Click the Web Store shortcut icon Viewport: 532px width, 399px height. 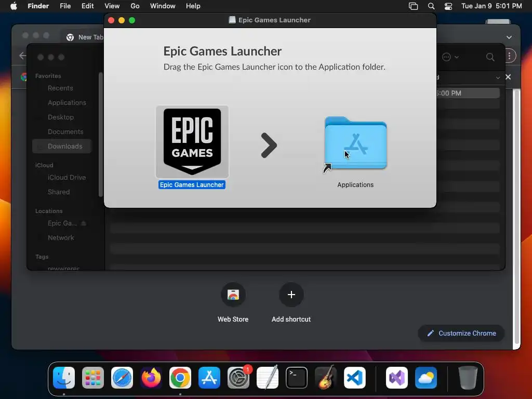[233, 295]
